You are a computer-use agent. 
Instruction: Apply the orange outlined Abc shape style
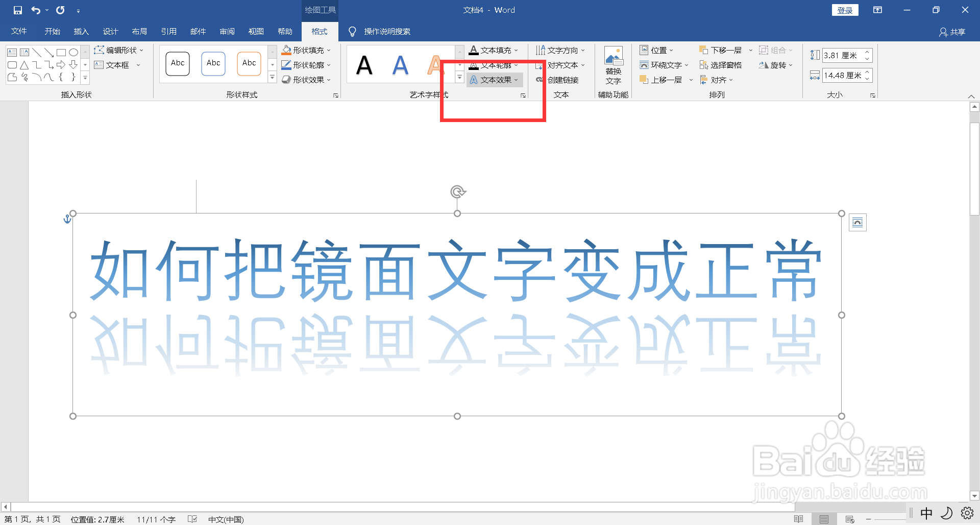[249, 64]
